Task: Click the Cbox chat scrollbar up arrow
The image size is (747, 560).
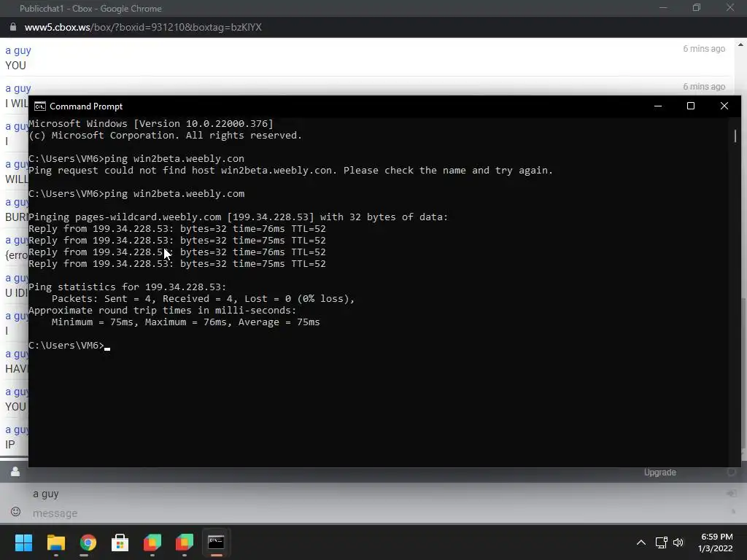Action: [740, 44]
